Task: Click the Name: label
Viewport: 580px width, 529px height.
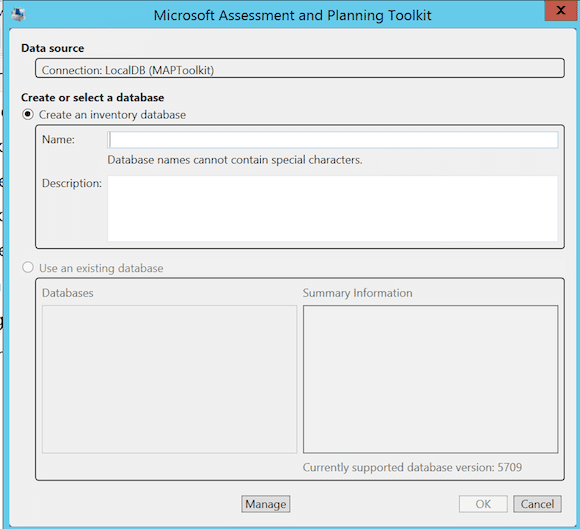Action: (x=58, y=139)
